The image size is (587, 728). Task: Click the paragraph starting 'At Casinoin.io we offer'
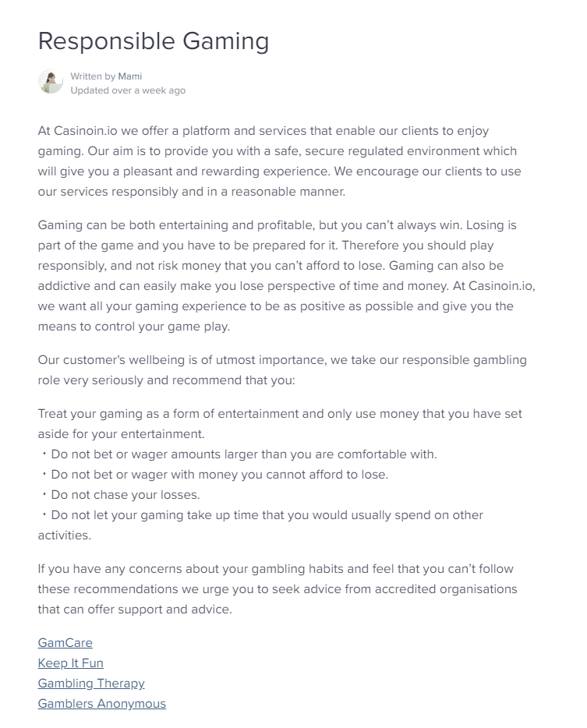coord(279,161)
